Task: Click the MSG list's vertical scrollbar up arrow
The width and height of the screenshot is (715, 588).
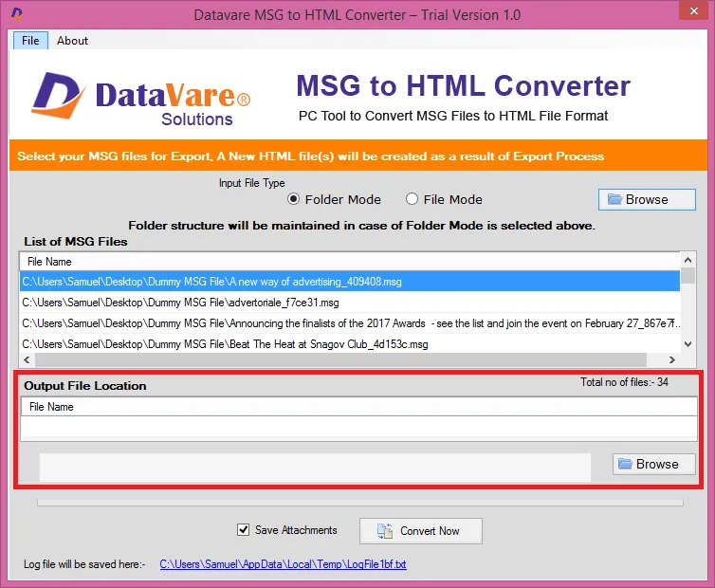Action: (688, 260)
